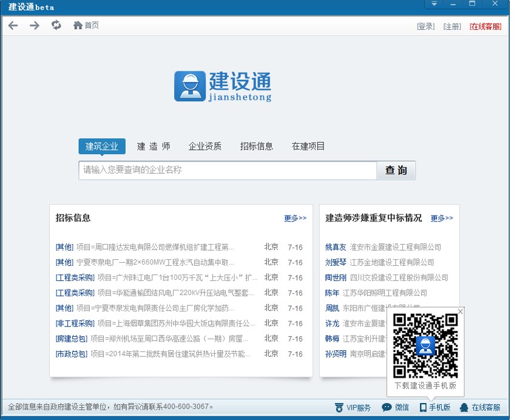Open constructor 孙贤明
Screen dimensions: 517x420
(336, 354)
